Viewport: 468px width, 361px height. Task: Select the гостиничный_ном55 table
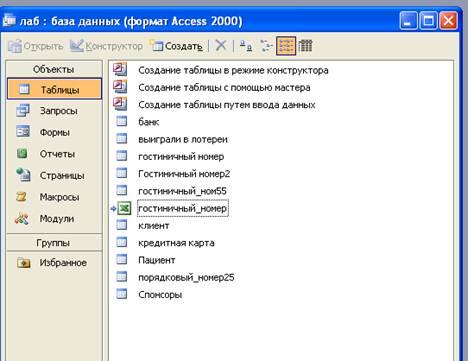coord(182,191)
